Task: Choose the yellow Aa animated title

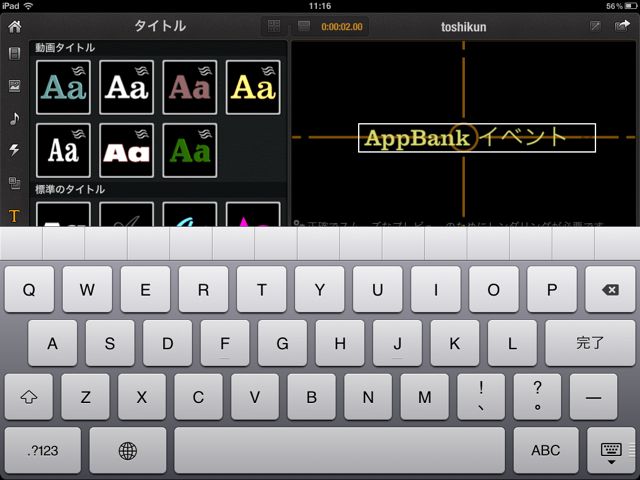Action: click(x=253, y=87)
